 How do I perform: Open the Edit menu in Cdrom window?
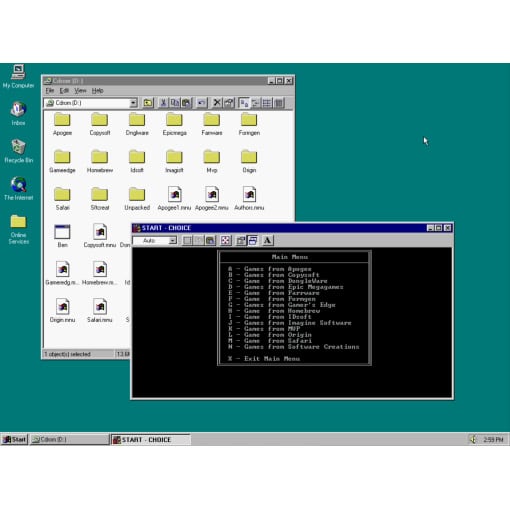click(64, 91)
